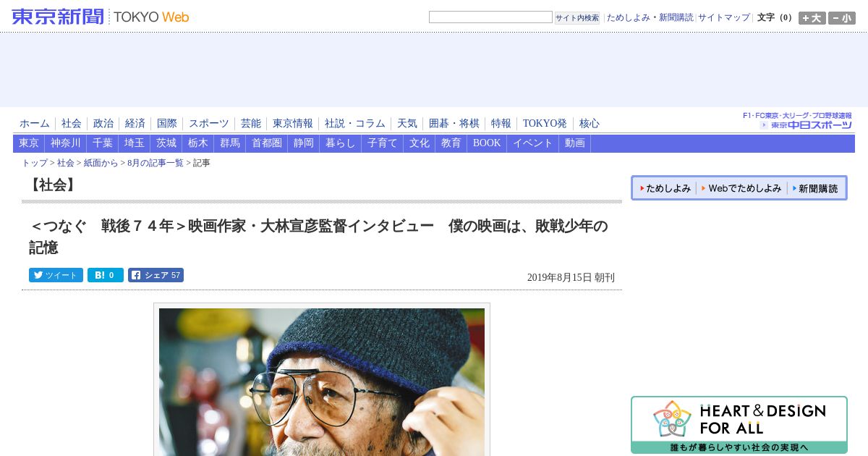Select 栃木 regional tab

[198, 143]
